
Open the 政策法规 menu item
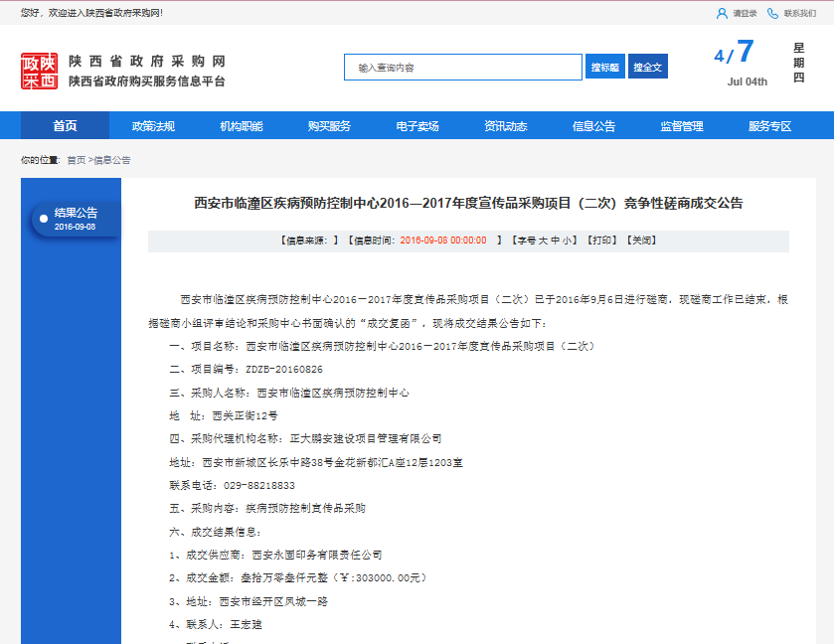[x=153, y=126]
